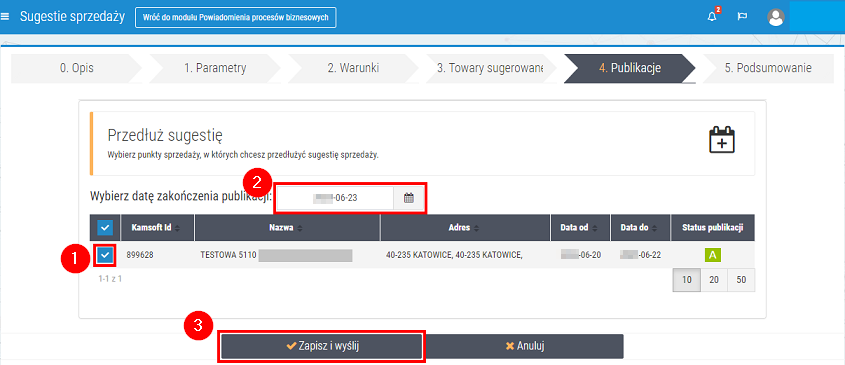Sort by Kamsoft Id column arrows

click(x=177, y=228)
